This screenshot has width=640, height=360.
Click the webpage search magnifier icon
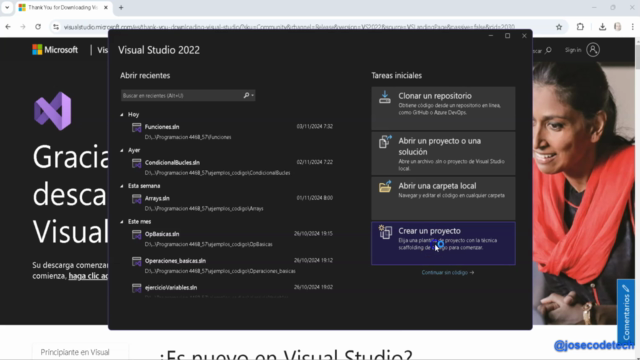tap(548, 51)
